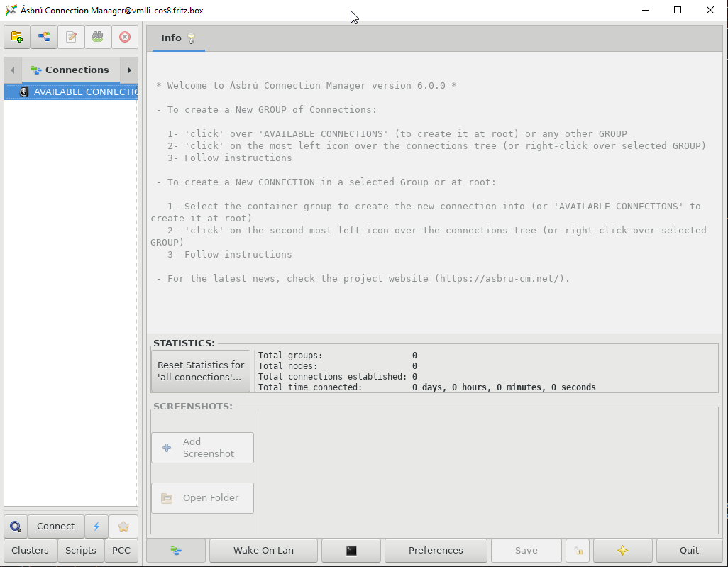Image resolution: width=728 pixels, height=567 pixels.
Task: Click the connections icon button in bottom bar
Action: (x=176, y=550)
